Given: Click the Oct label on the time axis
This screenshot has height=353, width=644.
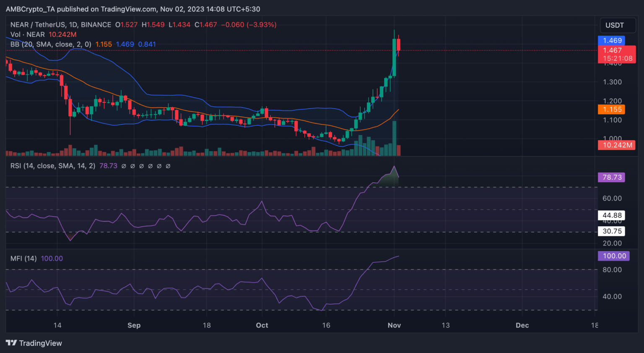Looking at the screenshot, I should (x=262, y=325).
